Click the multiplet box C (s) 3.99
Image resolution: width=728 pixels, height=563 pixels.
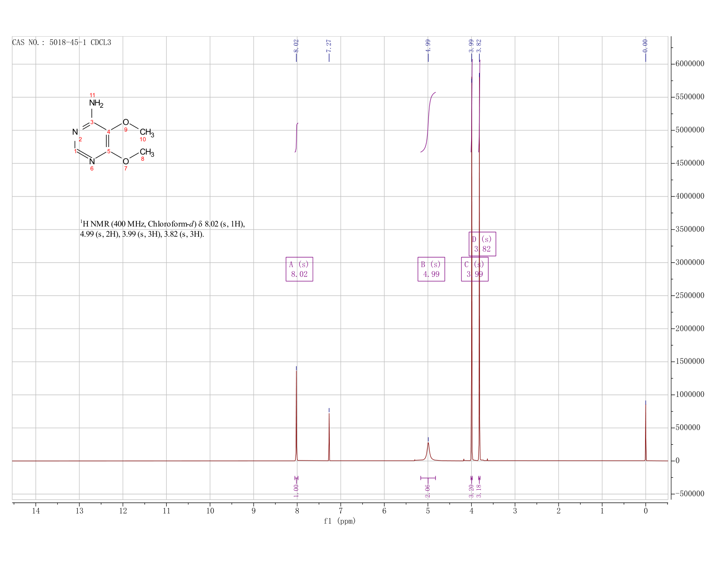[x=475, y=269]
